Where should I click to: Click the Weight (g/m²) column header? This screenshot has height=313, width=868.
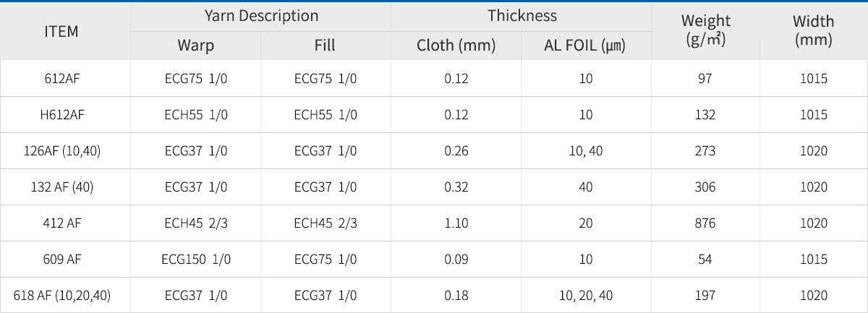tap(707, 31)
